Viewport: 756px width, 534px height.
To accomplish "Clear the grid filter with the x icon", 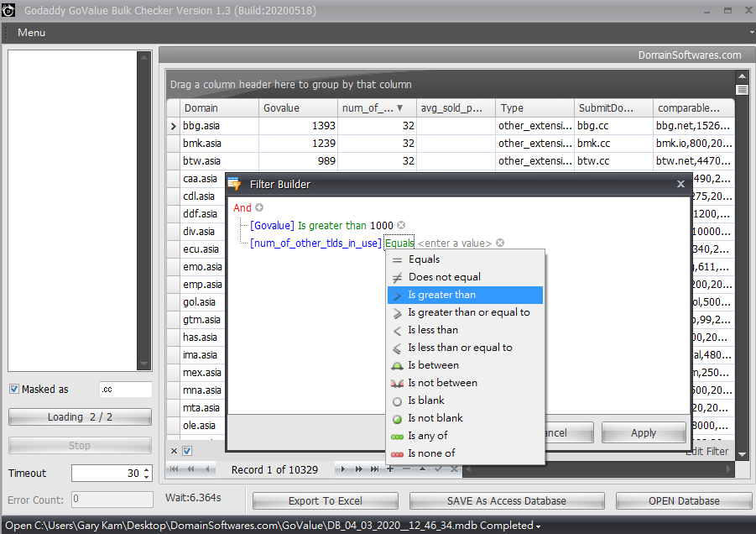I will click(x=174, y=451).
